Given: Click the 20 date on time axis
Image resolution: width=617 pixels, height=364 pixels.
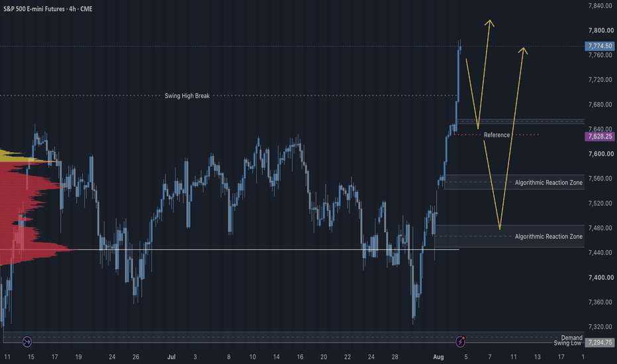Looking at the screenshot, I should pyautogui.click(x=324, y=357).
